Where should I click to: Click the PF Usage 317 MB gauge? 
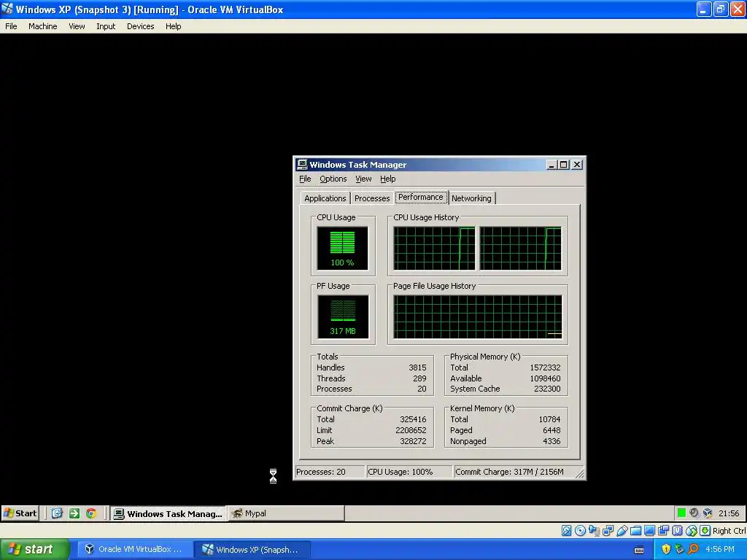pos(343,316)
